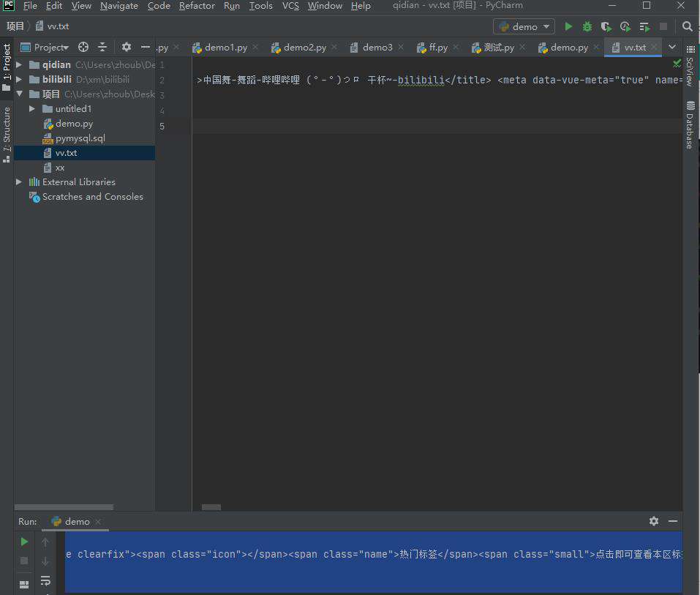
Task: Select pymysql.sql in project tree
Action: (80, 138)
